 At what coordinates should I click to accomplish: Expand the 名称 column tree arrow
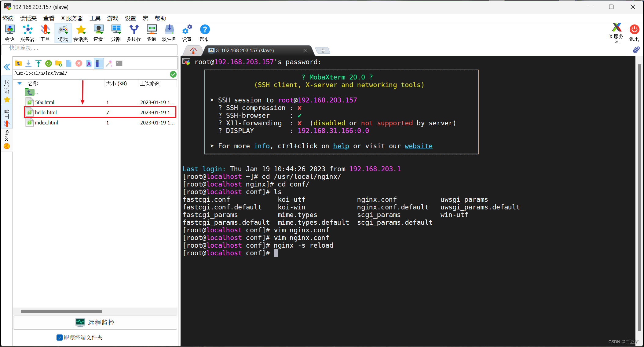pos(20,83)
